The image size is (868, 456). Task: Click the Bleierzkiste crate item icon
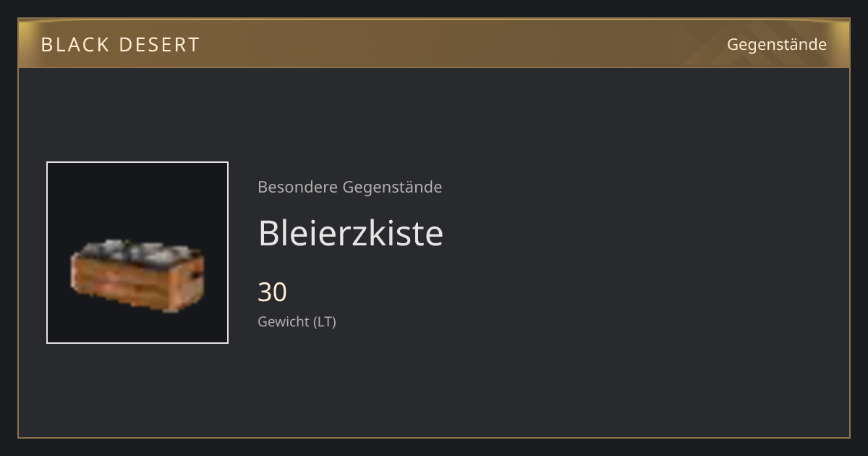pyautogui.click(x=137, y=275)
